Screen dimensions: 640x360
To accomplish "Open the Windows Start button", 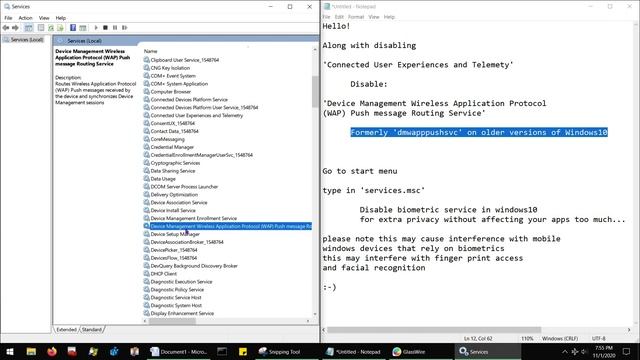I will [x=10, y=351].
